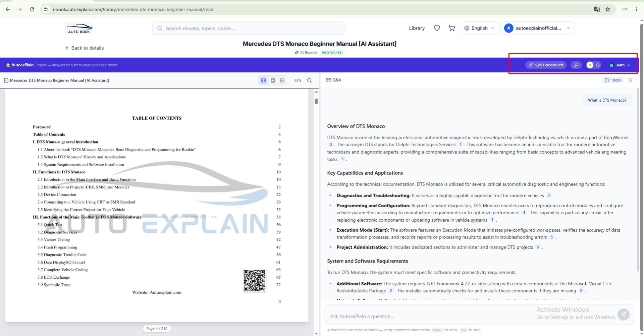Click the key icon in purple bar
Image resolution: width=644 pixels, height=336 pixels.
click(x=576, y=65)
